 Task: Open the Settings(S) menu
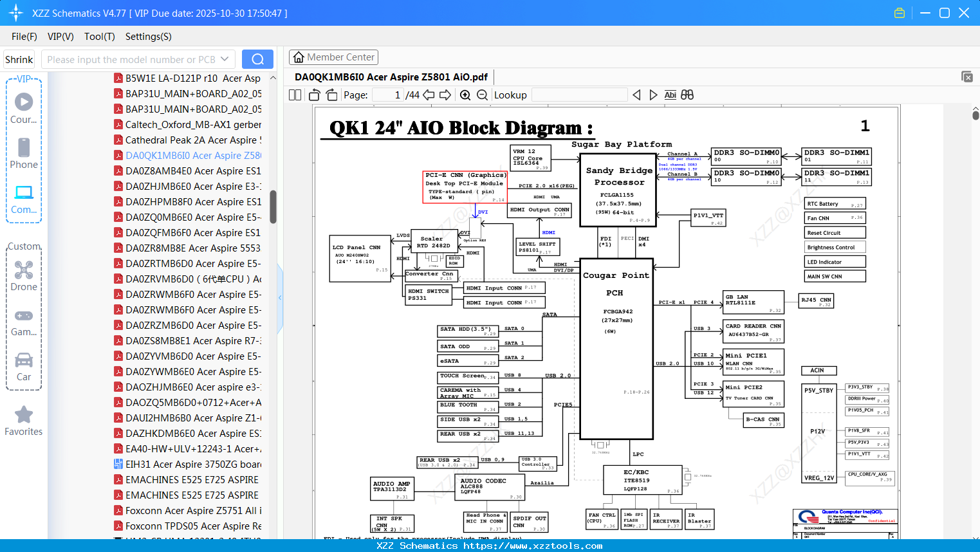pos(149,37)
